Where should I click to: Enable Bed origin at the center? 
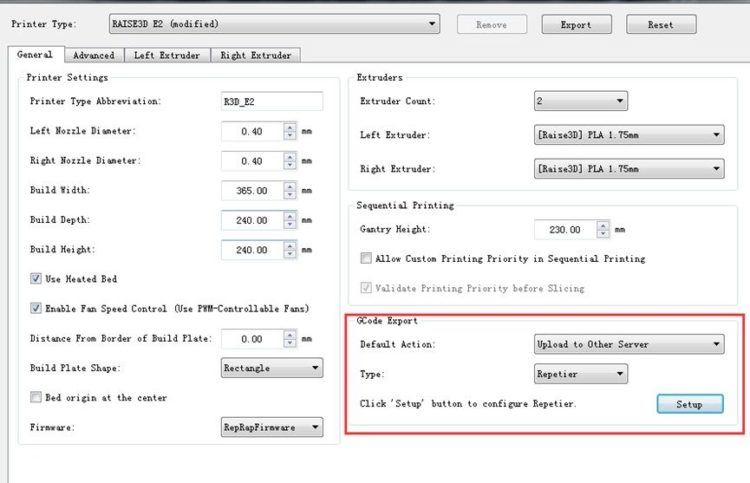[36, 397]
